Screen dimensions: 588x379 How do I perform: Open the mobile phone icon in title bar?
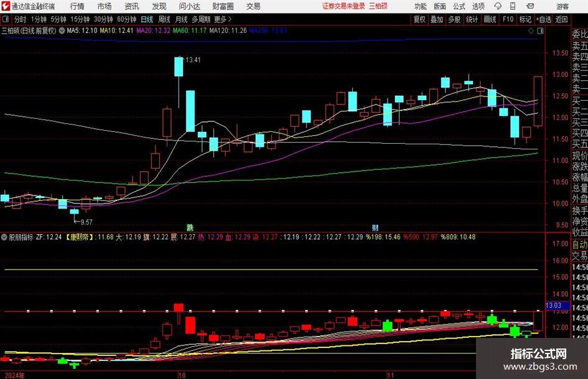(513, 6)
